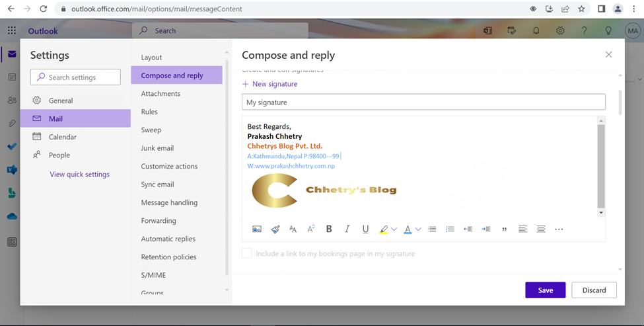Apply blue font color
Viewport: 644px width, 326px height.
(408, 229)
